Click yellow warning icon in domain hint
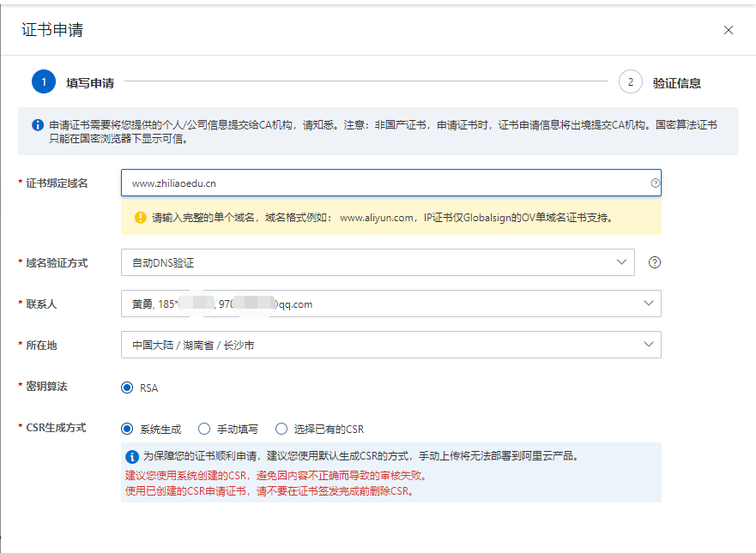Image resolution: width=756 pixels, height=553 pixels. (140, 218)
